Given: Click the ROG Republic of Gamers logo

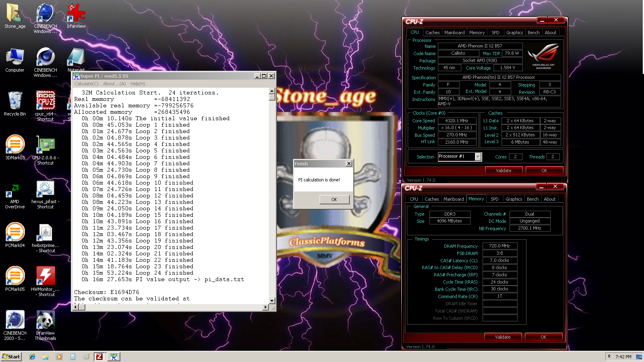Looking at the screenshot, I should pyautogui.click(x=543, y=56).
